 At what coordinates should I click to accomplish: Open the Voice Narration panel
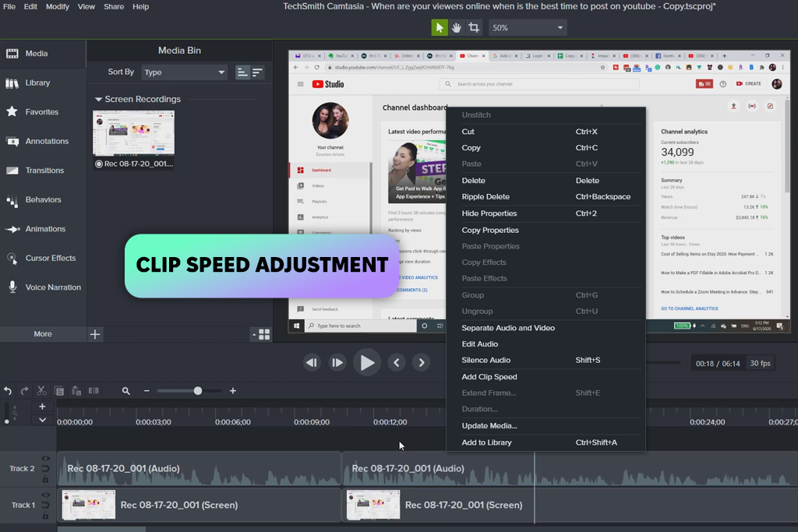(x=43, y=287)
